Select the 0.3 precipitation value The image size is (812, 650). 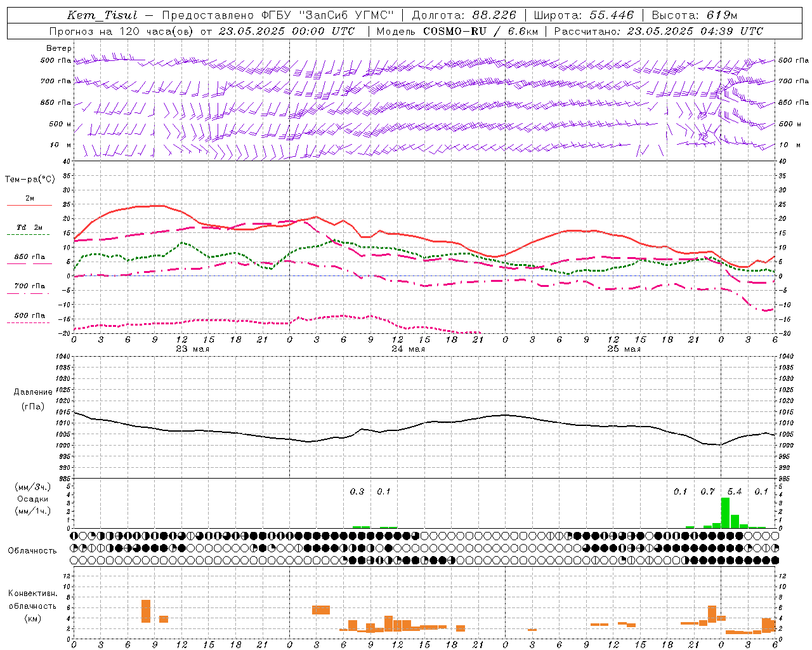tap(357, 491)
